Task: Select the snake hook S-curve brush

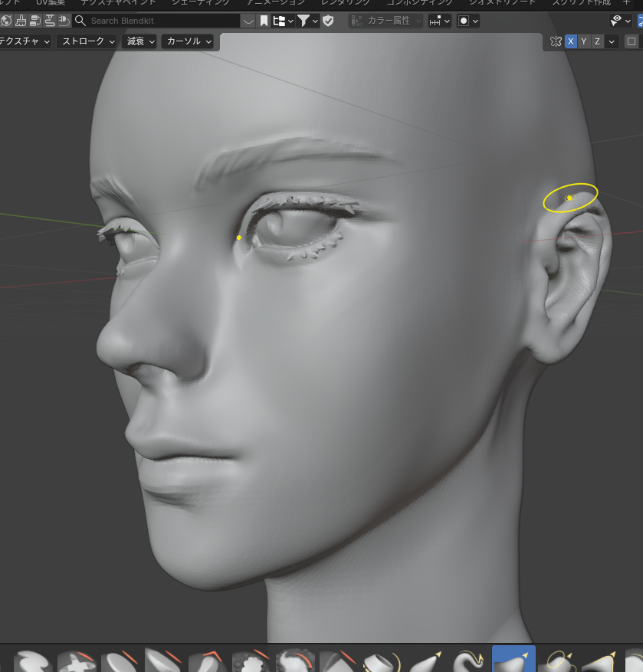Action: (469, 660)
